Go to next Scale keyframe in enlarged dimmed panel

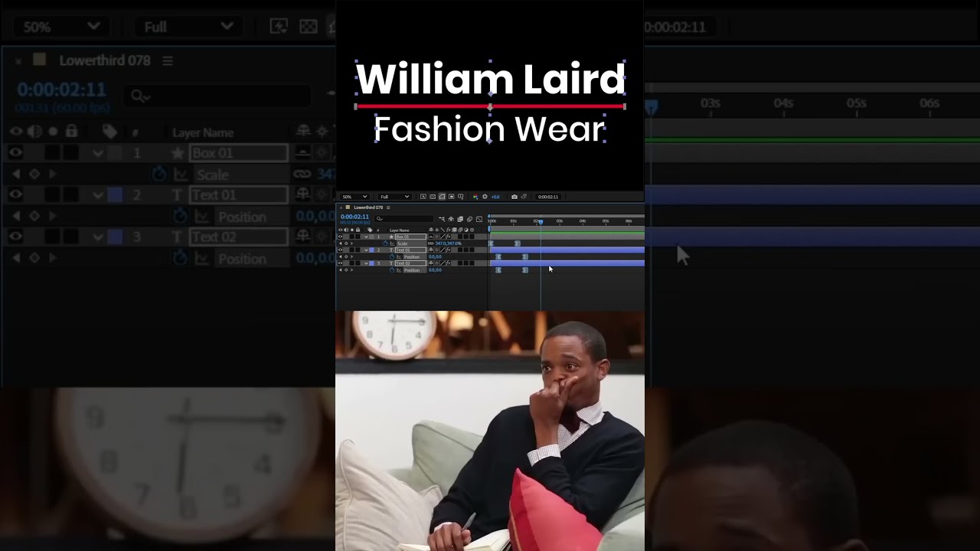(52, 174)
